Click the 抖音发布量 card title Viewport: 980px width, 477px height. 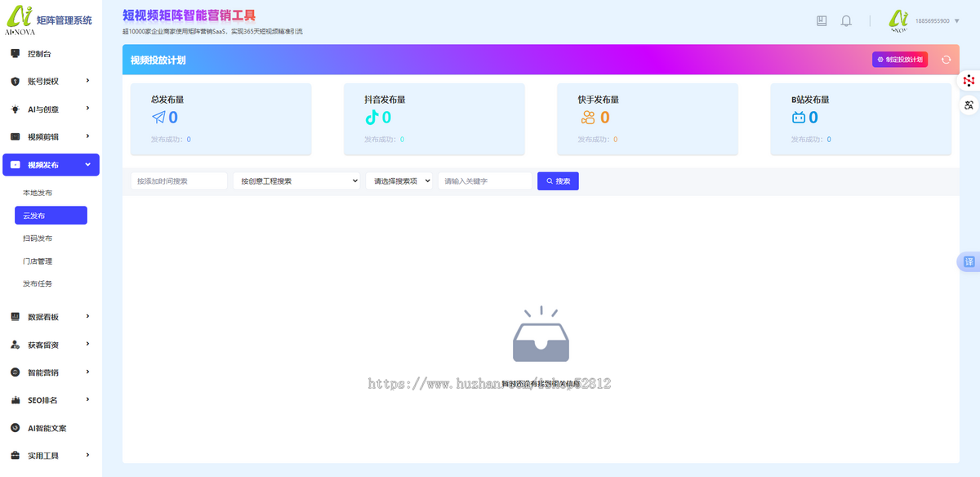[x=385, y=100]
